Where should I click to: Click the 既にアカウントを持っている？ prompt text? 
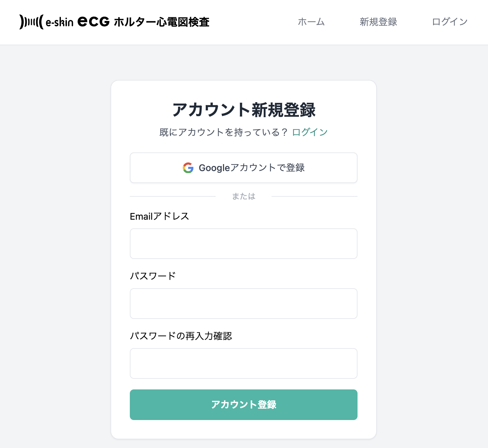(222, 132)
